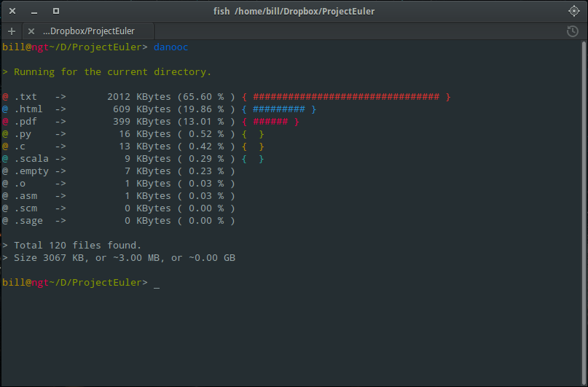The width and height of the screenshot is (588, 387).
Task: Click the '13 KBytes' value for .c
Action: [145, 146]
